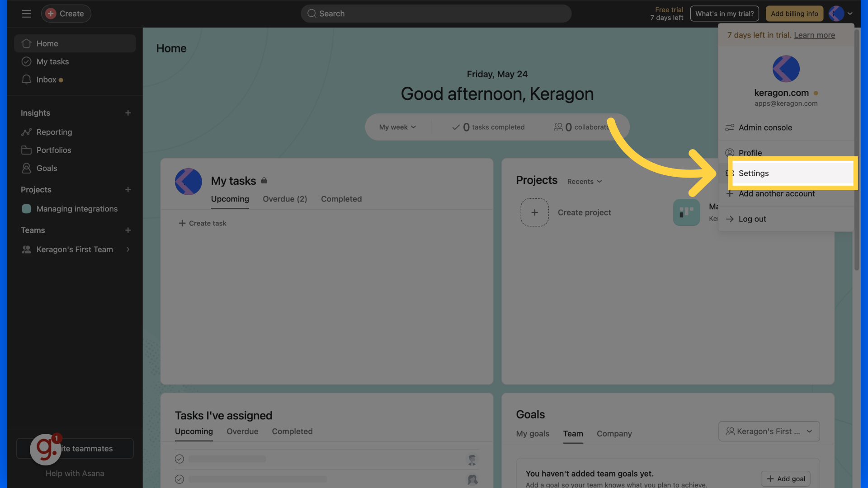Click the first assignee avatar in assigned tasks
The height and width of the screenshot is (488, 868).
[x=472, y=460]
